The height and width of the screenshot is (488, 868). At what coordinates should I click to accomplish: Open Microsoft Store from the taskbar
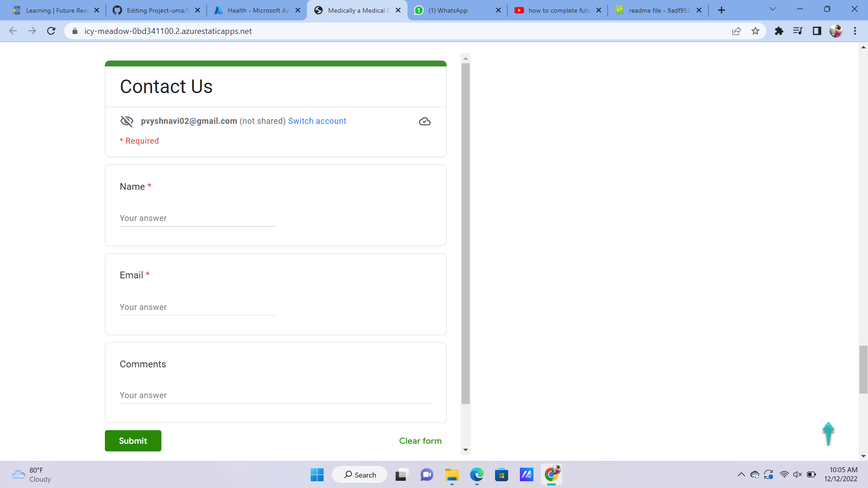click(x=501, y=475)
